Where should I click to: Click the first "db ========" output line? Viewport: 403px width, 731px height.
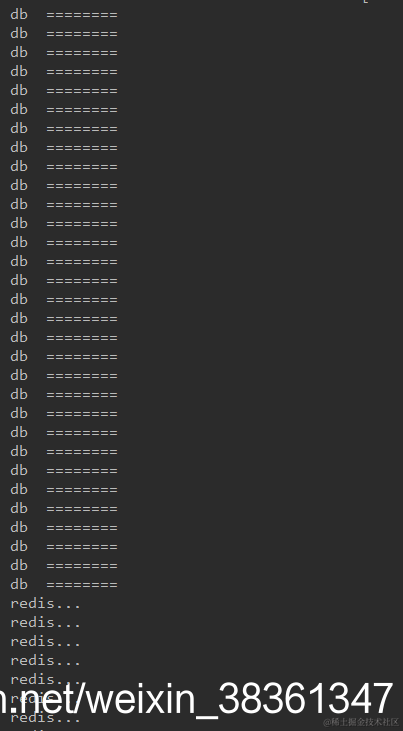coord(64,15)
